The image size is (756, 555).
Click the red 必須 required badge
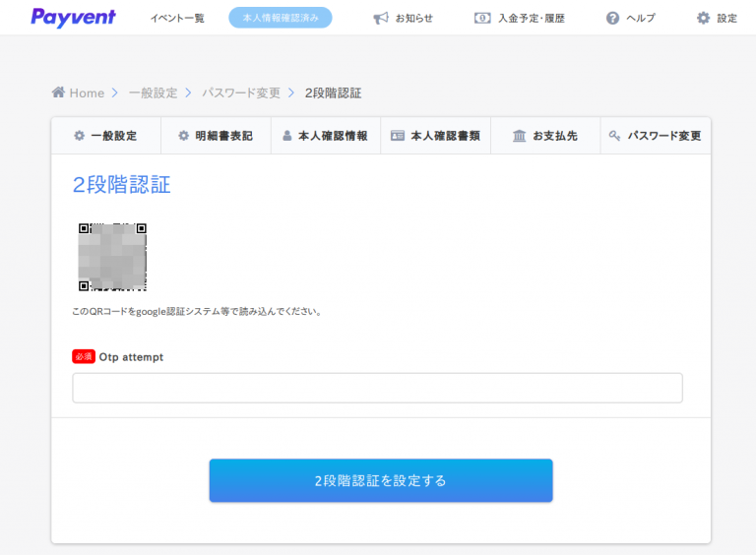click(84, 356)
